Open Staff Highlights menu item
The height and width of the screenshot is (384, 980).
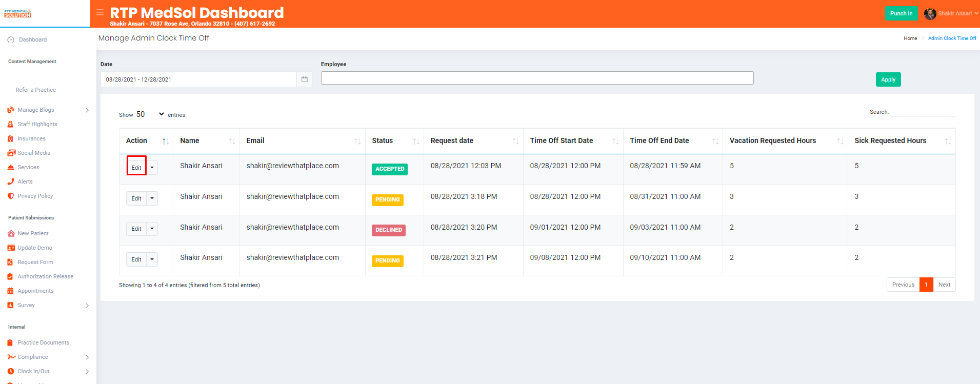coord(37,124)
